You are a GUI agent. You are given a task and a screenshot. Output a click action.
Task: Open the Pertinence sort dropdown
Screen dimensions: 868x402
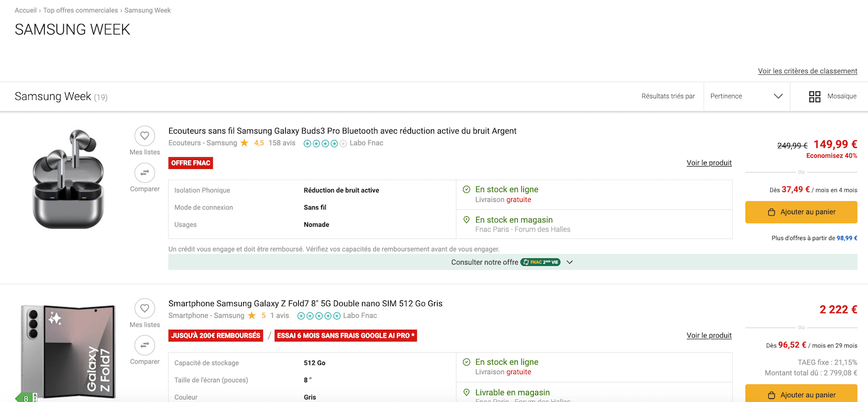click(x=746, y=97)
